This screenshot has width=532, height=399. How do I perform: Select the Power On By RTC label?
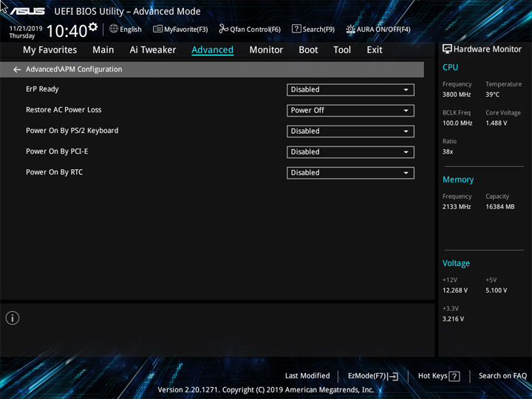click(x=54, y=172)
